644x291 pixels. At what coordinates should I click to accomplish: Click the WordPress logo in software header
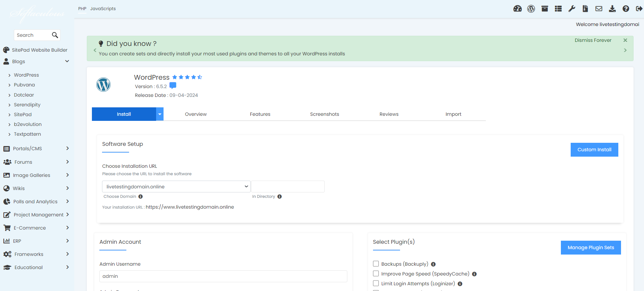103,84
